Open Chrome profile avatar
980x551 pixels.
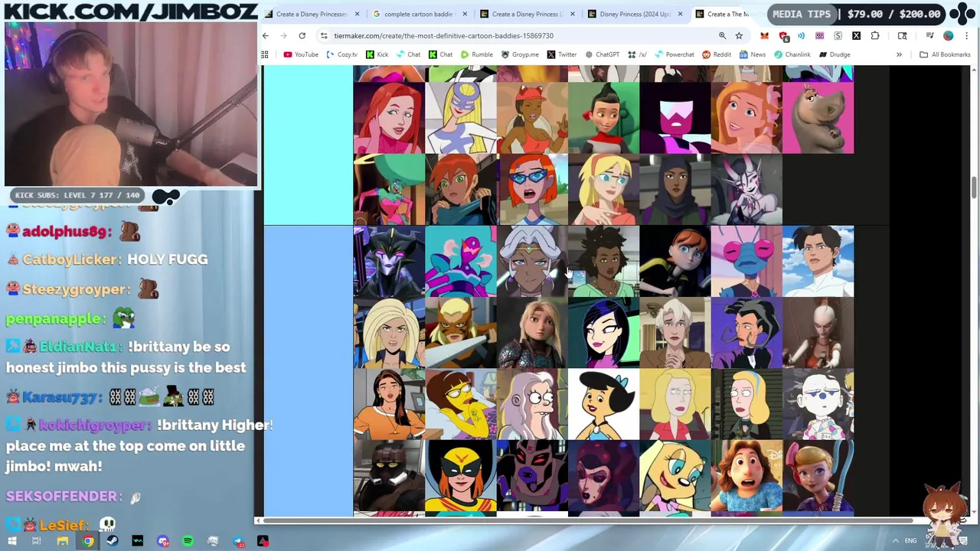click(948, 36)
